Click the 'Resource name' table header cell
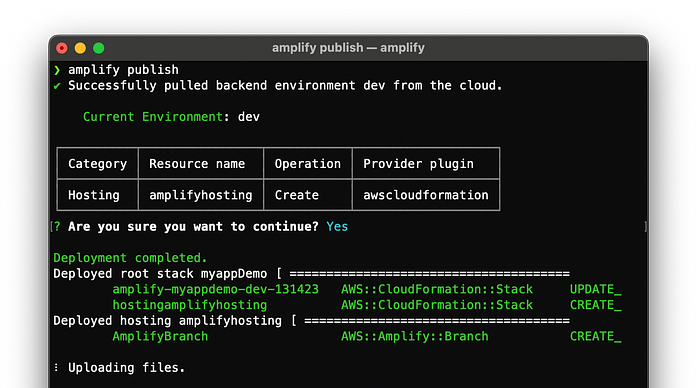The height and width of the screenshot is (388, 700). tap(201, 164)
